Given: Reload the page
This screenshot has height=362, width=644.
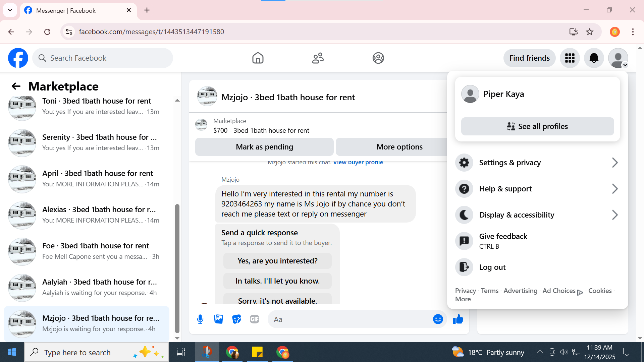Looking at the screenshot, I should [47, 32].
